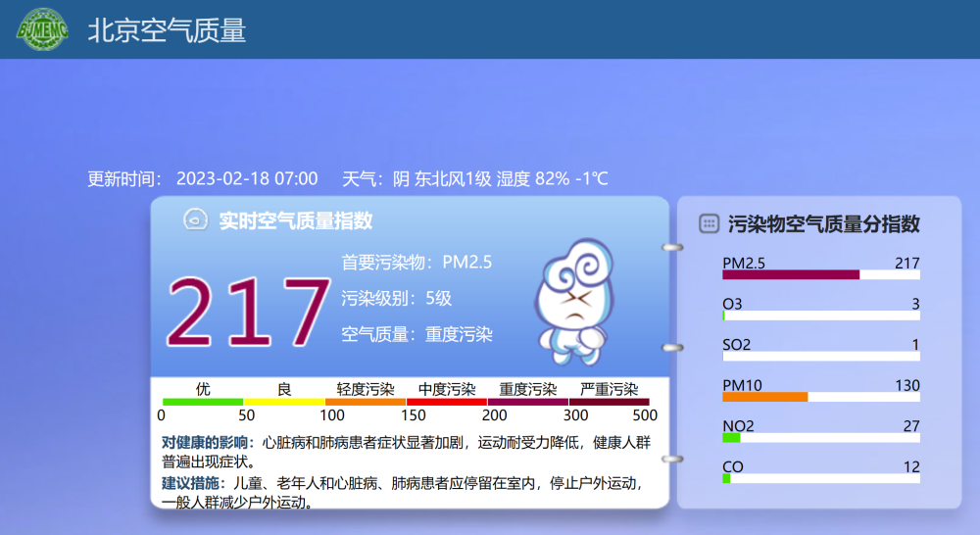The width and height of the screenshot is (980, 535).
Task: Click the purple 重度污染 scale segment
Action: (527, 402)
